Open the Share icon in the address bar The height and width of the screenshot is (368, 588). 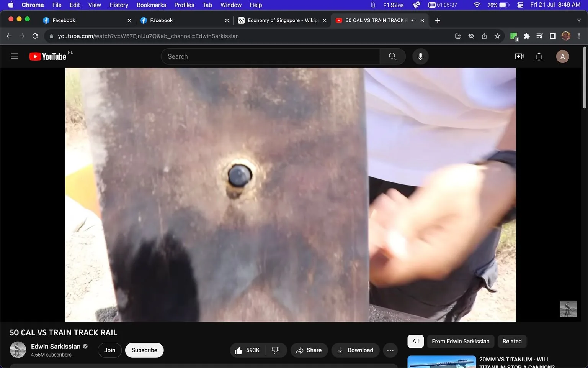484,36
